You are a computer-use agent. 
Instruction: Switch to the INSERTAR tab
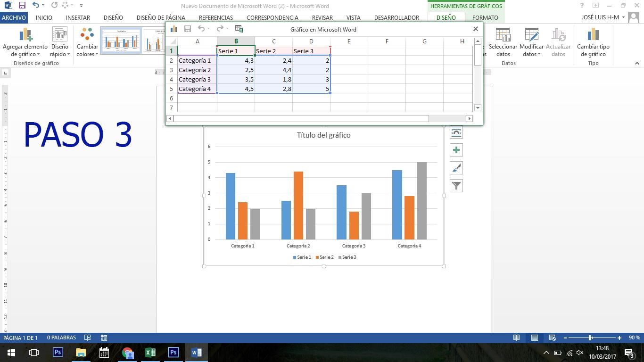click(x=78, y=17)
